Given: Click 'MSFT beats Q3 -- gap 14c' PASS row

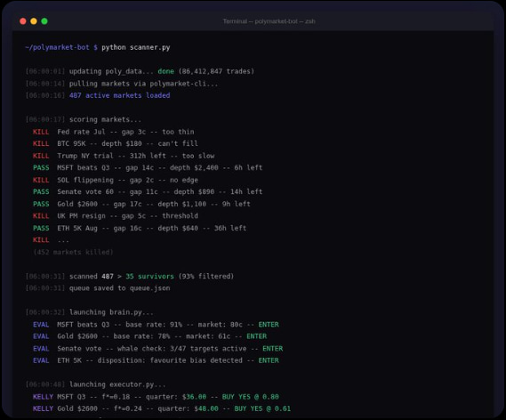Looking at the screenshot, I should pyautogui.click(x=148, y=168).
